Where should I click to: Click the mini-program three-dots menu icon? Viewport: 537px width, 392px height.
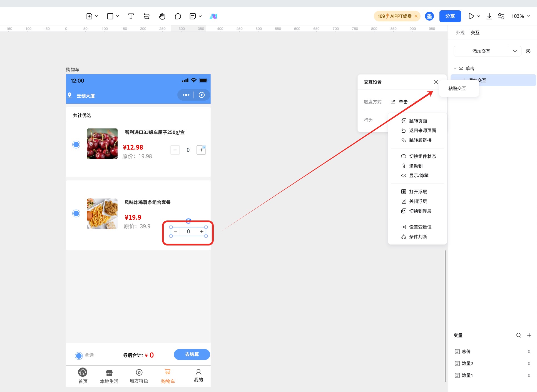point(186,95)
